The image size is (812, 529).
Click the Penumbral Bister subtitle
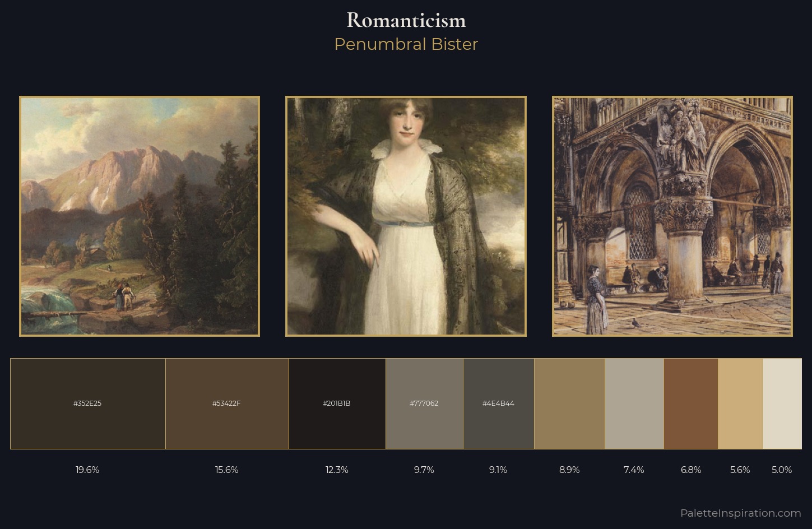point(406,44)
